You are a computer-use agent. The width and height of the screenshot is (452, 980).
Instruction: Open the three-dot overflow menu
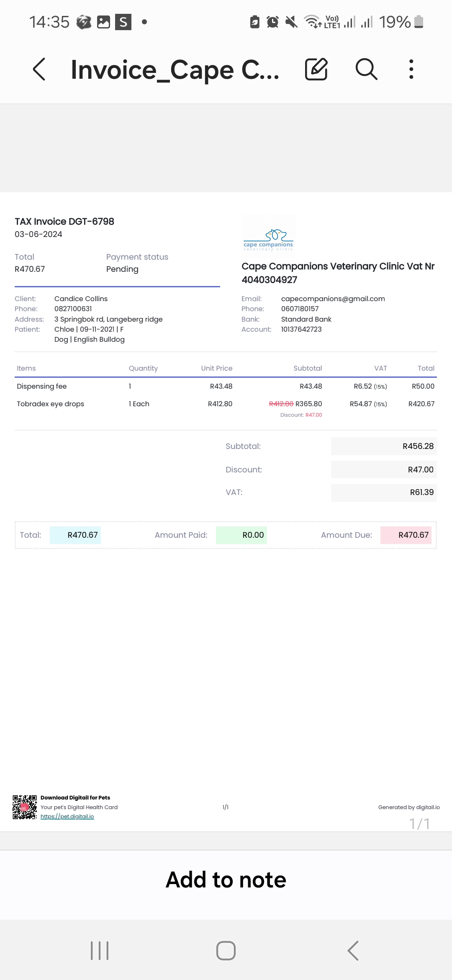[x=411, y=69]
